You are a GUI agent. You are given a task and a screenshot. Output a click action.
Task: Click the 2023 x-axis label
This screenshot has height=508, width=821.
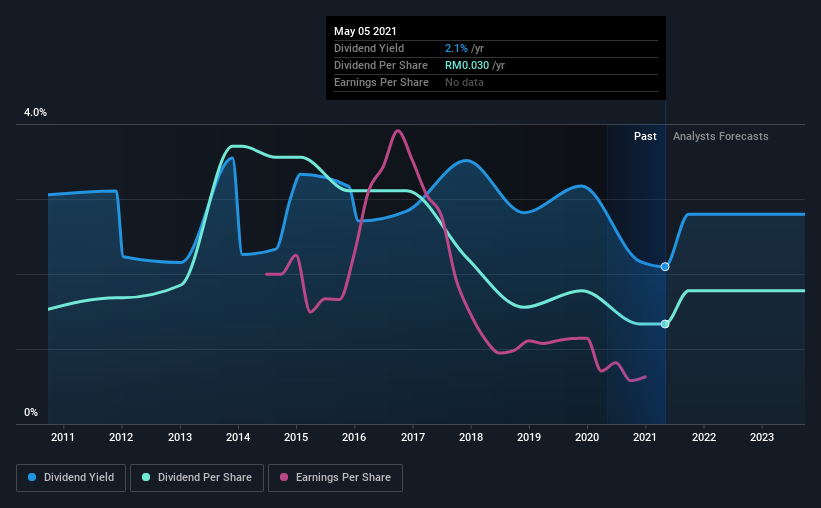(x=762, y=437)
